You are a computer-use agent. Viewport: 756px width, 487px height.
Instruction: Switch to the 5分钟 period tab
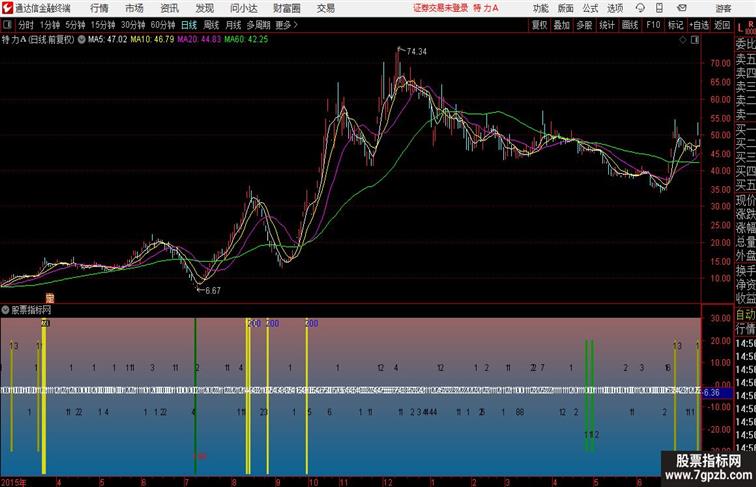point(75,25)
